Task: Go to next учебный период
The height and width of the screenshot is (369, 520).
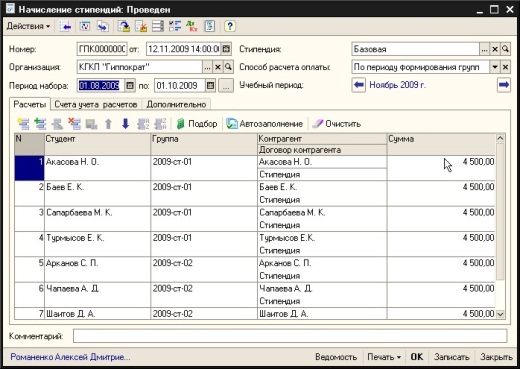Action: (x=504, y=85)
